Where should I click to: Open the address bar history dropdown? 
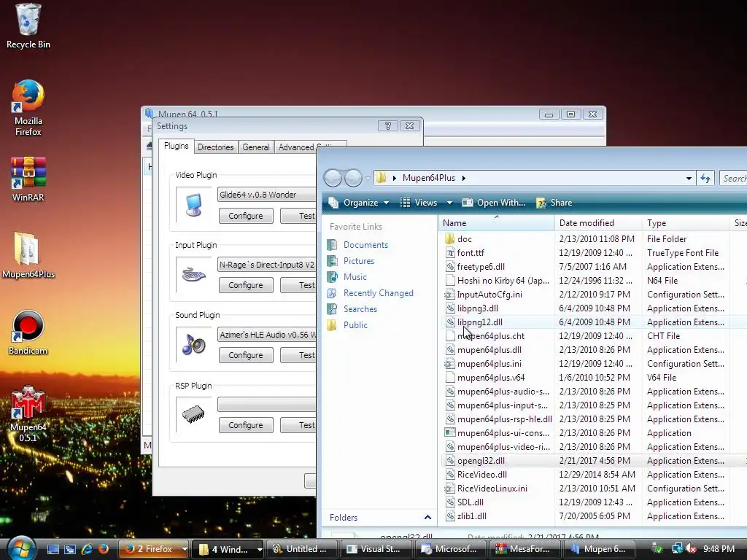(x=689, y=179)
